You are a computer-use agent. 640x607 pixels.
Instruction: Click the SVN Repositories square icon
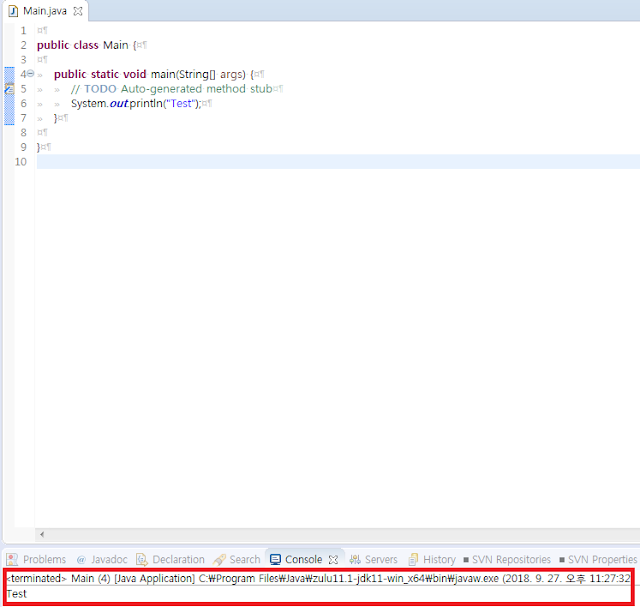466,560
